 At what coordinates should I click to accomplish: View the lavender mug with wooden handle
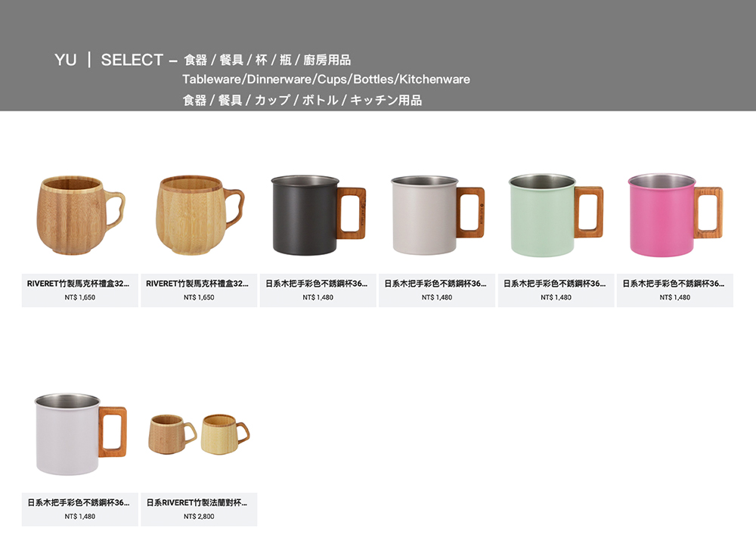click(81, 434)
